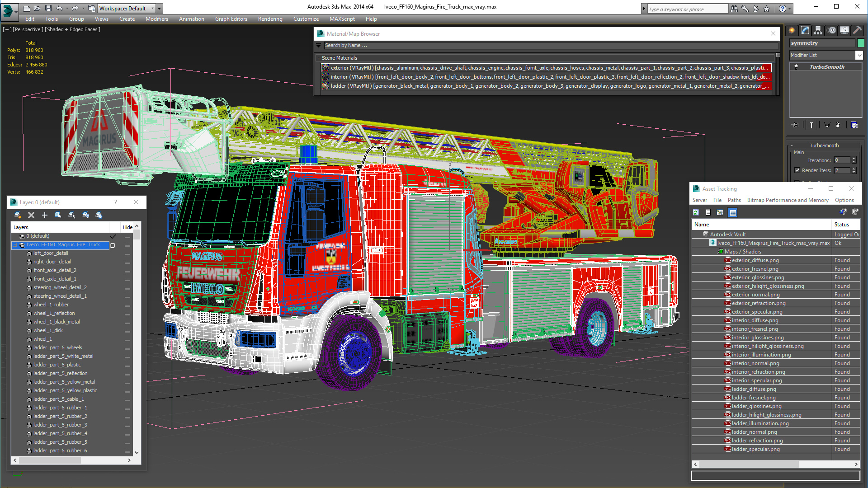Open the Workspace Default dropdown
868x488 pixels.
coord(127,8)
